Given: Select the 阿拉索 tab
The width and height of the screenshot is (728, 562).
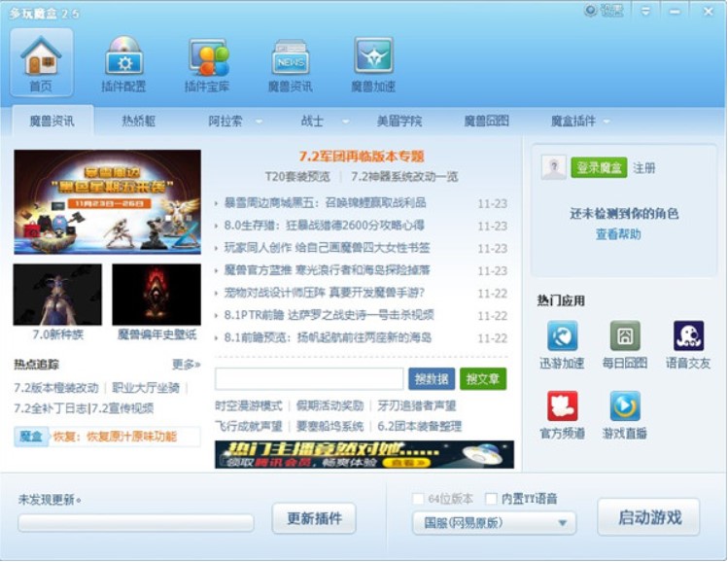Looking at the screenshot, I should click(x=225, y=122).
